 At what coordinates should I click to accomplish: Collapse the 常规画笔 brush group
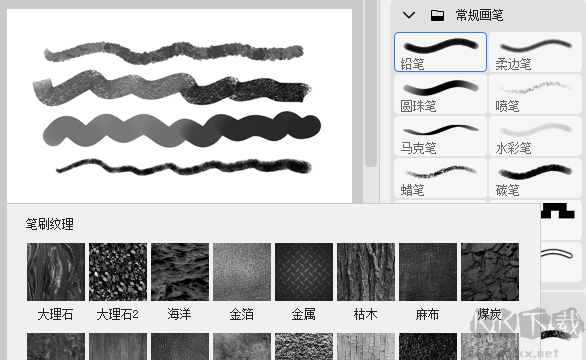click(409, 15)
